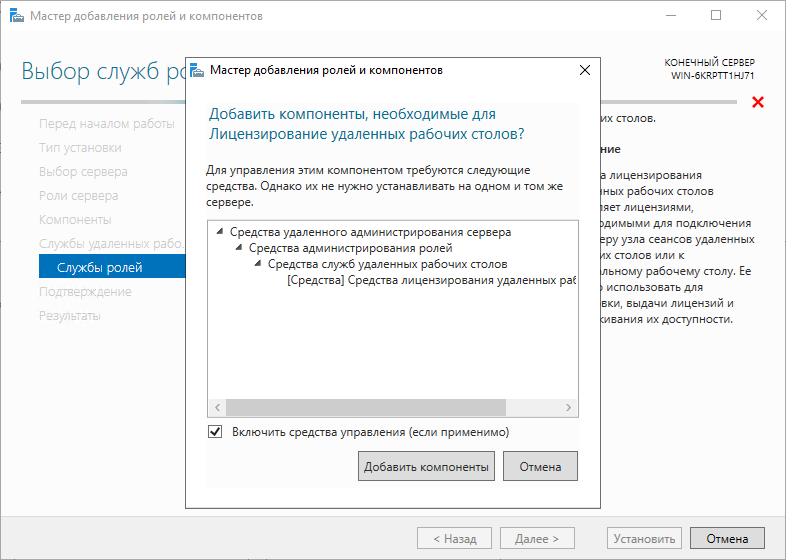This screenshot has height=560, width=786.
Task: Close the add components dialog with X
Action: [x=584, y=70]
